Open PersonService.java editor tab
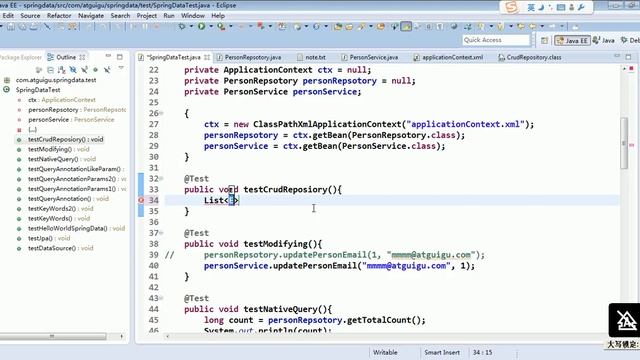 [x=369, y=58]
